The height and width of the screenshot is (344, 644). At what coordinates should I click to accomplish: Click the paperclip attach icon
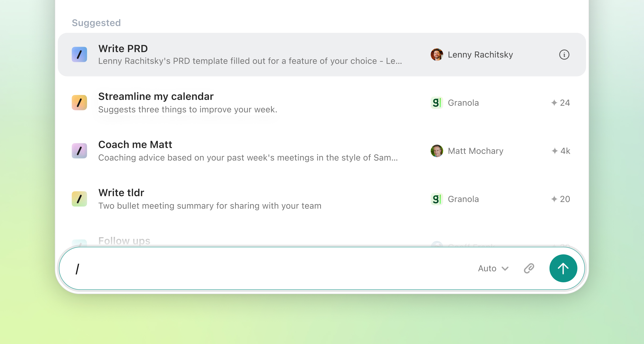(x=529, y=268)
